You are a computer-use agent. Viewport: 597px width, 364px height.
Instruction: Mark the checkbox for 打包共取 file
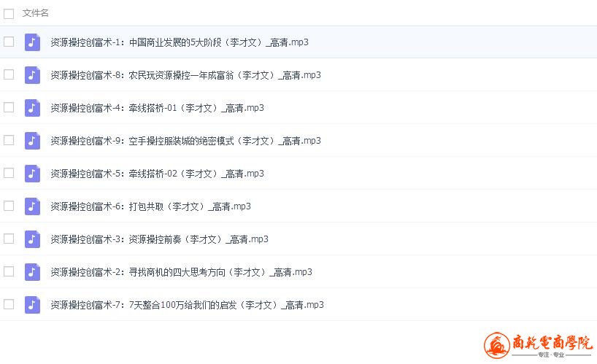[x=9, y=206]
